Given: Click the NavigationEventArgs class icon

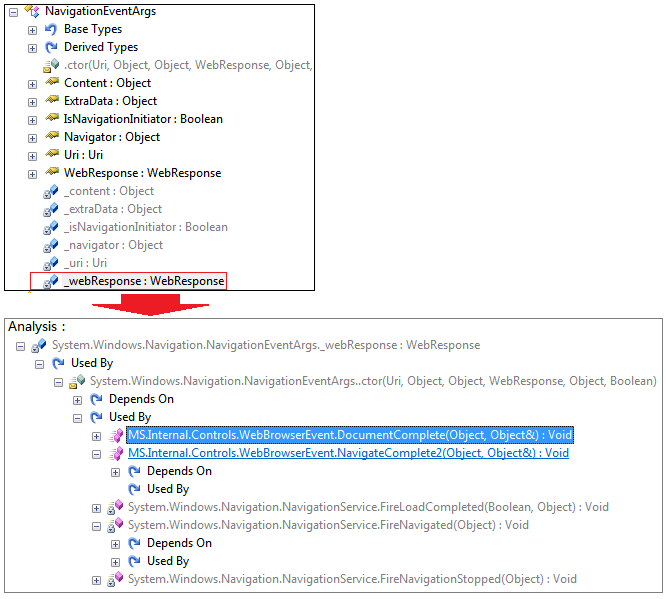Looking at the screenshot, I should [33, 11].
